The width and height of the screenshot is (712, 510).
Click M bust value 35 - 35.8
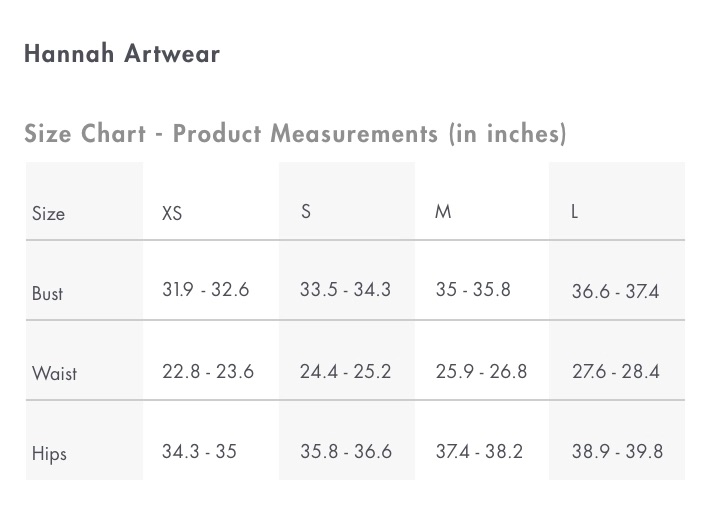473,290
